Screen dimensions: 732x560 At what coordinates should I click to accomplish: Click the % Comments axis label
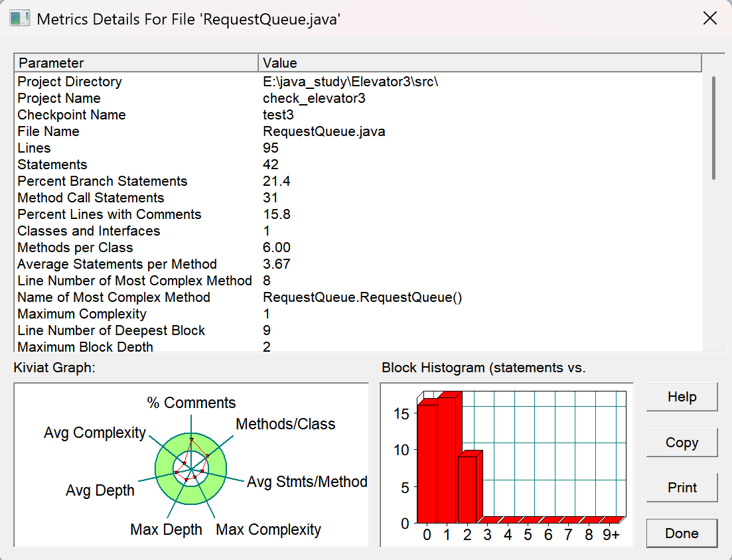pos(191,403)
